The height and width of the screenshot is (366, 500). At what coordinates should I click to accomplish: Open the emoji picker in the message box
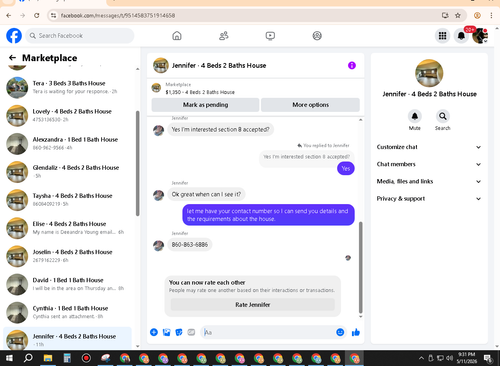[340, 332]
